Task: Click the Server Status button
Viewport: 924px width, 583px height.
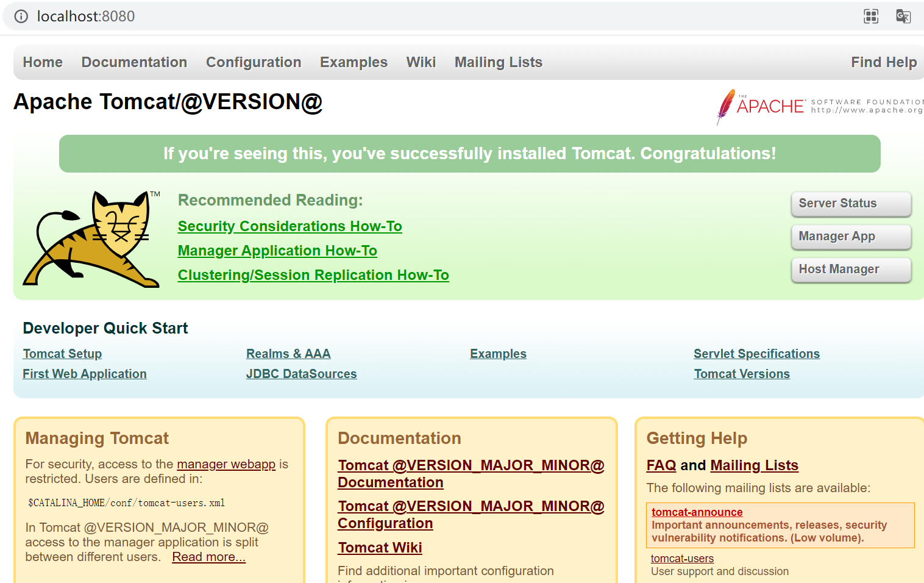Action: 851,204
